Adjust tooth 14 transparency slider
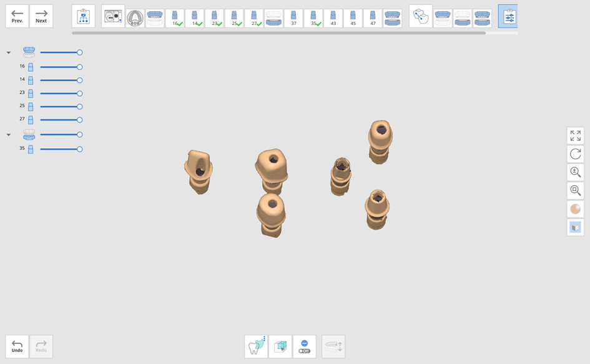 point(61,80)
